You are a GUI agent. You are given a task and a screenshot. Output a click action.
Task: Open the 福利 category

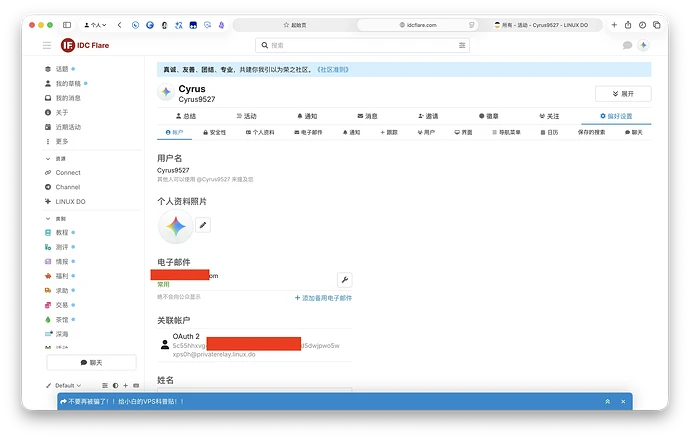62,276
